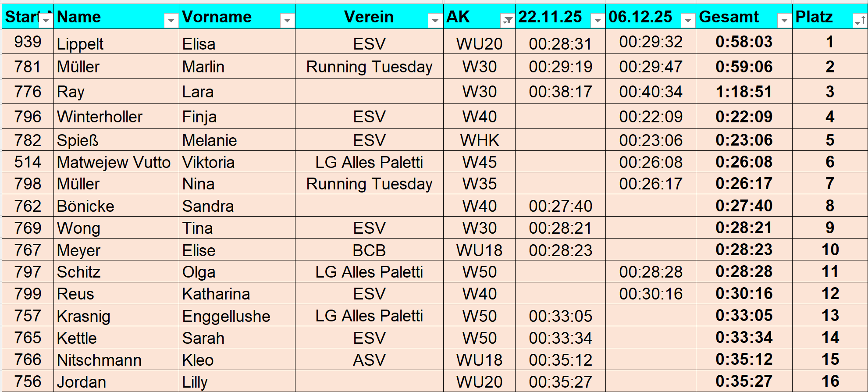
Task: Select start number 939 cell
Action: [x=28, y=42]
